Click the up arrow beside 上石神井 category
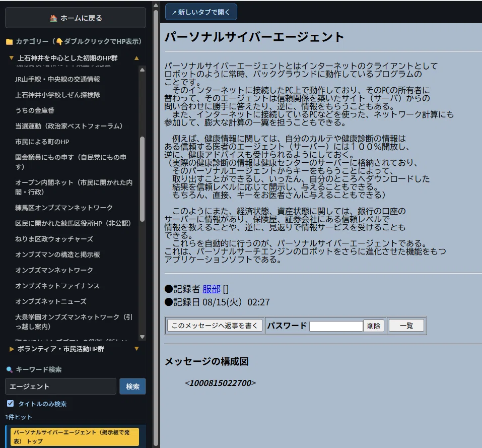The image size is (482, 448). [x=136, y=58]
